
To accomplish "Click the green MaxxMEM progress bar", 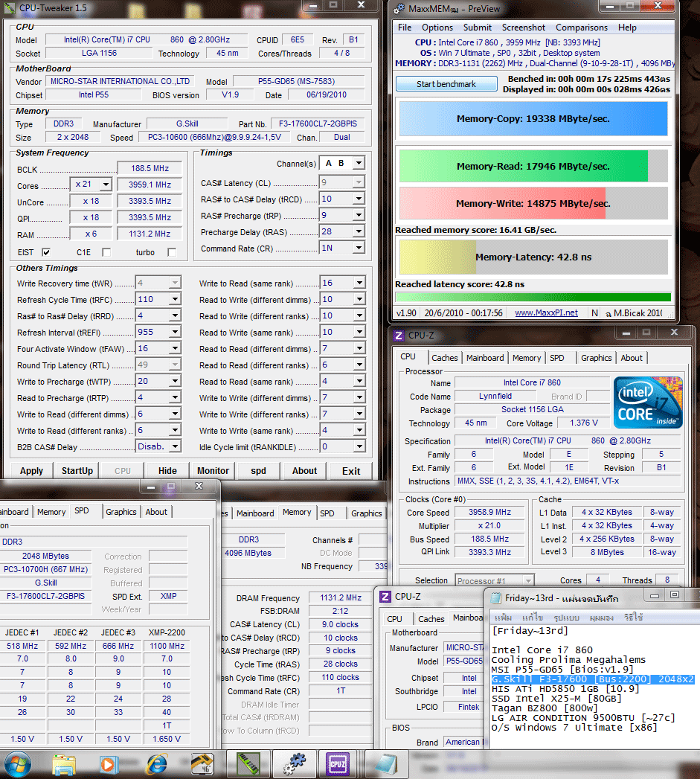I will pyautogui.click(x=533, y=297).
